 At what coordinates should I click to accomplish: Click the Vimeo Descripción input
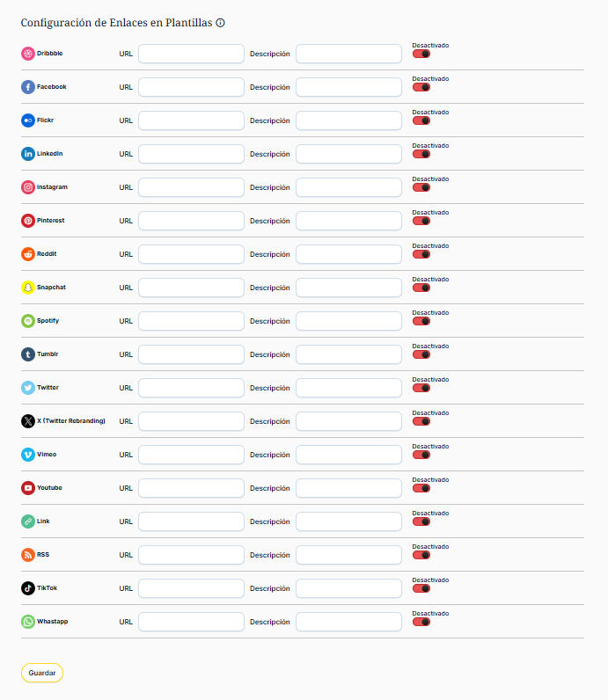pos(348,455)
